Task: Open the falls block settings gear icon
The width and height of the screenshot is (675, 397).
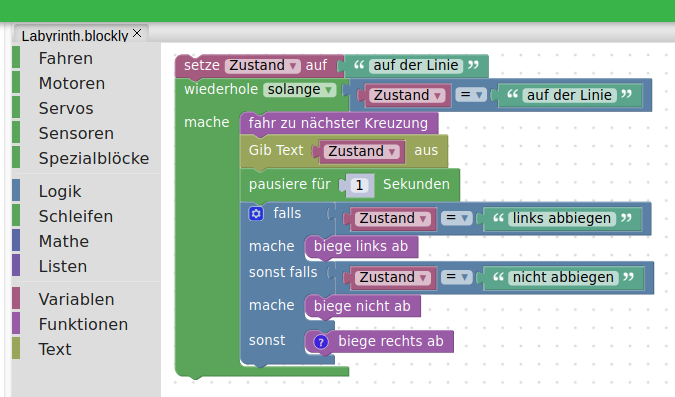Action: coord(256,213)
